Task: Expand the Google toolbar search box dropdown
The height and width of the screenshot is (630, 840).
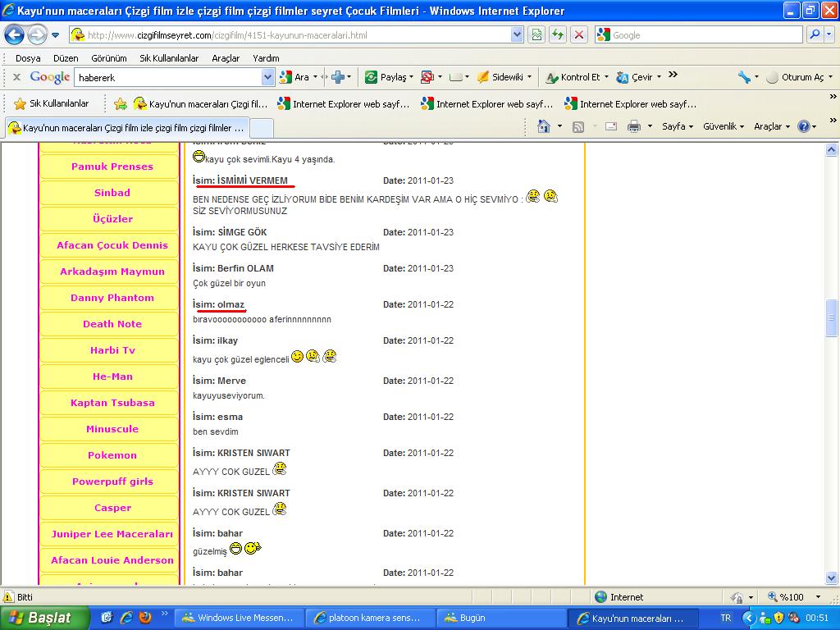Action: pos(267,77)
